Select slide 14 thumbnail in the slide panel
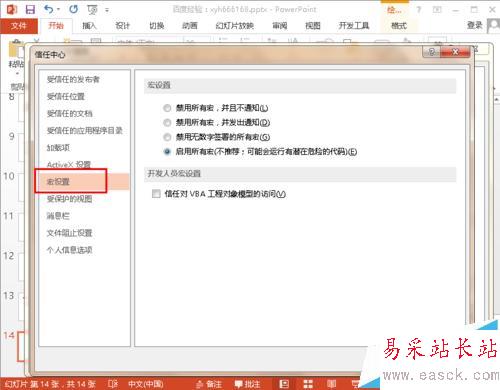Screen dimensions: 500x390 click(x=22, y=347)
